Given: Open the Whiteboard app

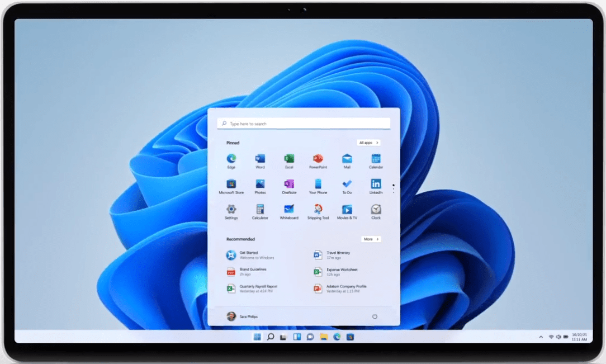Looking at the screenshot, I should (x=289, y=212).
